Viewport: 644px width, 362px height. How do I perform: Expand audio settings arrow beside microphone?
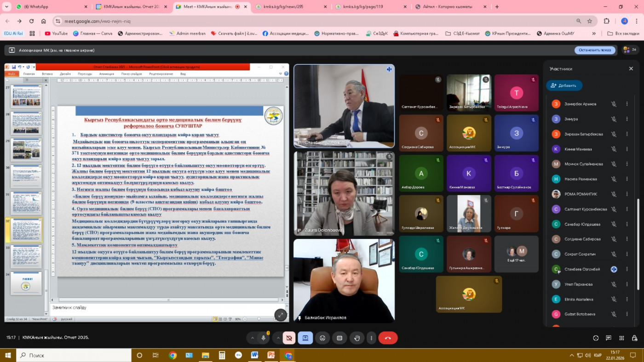(252, 338)
